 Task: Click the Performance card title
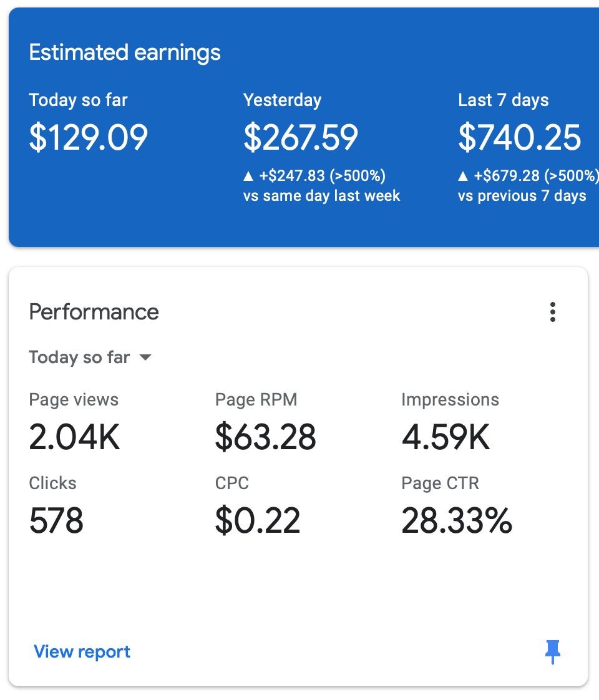94,312
